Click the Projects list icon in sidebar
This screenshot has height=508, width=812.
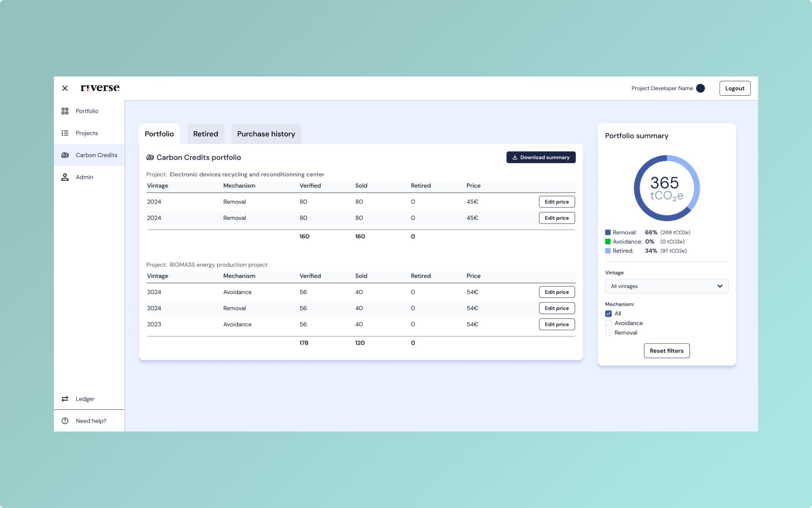tap(65, 133)
